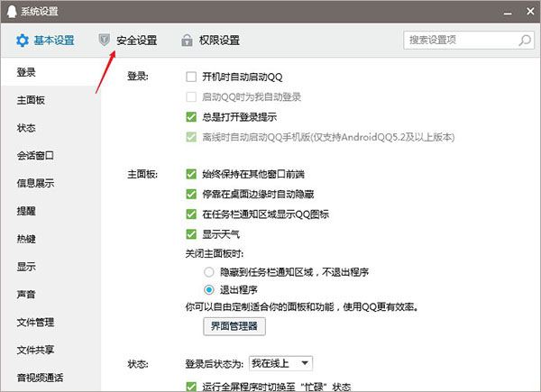Click the security settings shield icon
Image resolution: width=541 pixels, height=392 pixels.
(105, 41)
